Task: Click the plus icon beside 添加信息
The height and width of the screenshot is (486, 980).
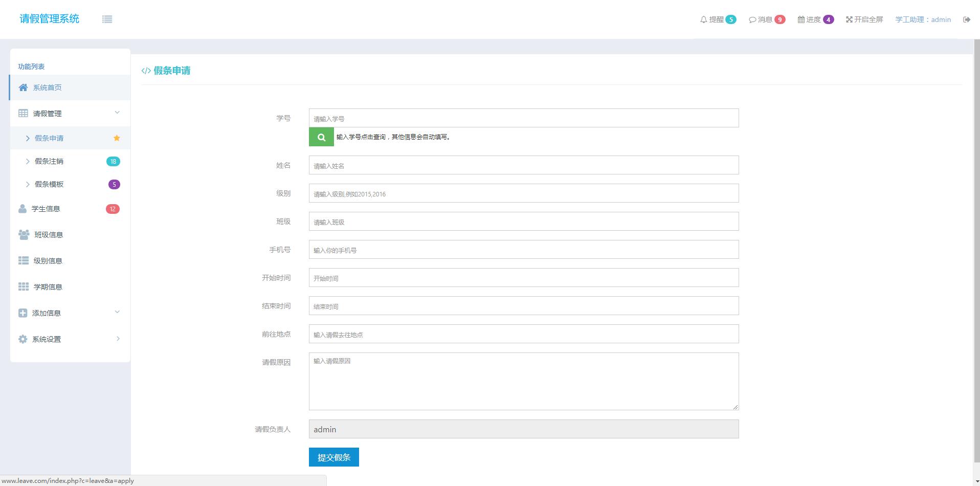Action: pos(23,313)
